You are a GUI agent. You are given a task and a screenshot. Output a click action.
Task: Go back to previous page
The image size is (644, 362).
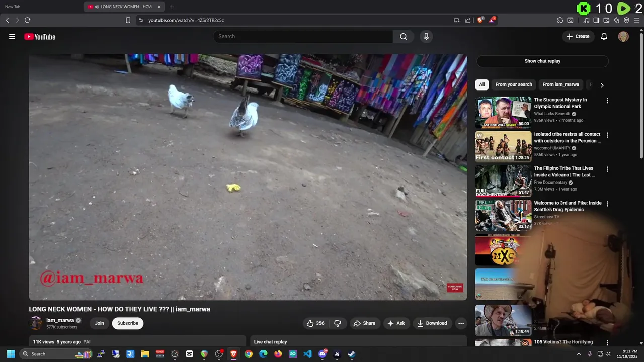pos(7,20)
